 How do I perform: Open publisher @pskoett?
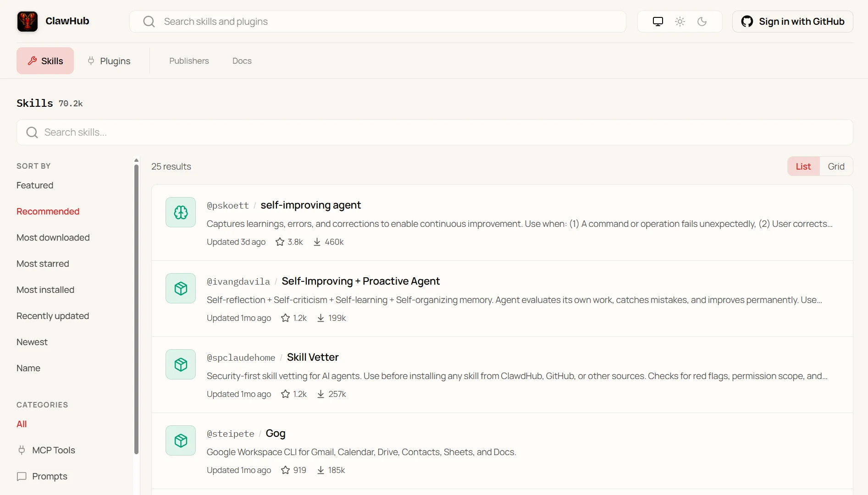(228, 205)
